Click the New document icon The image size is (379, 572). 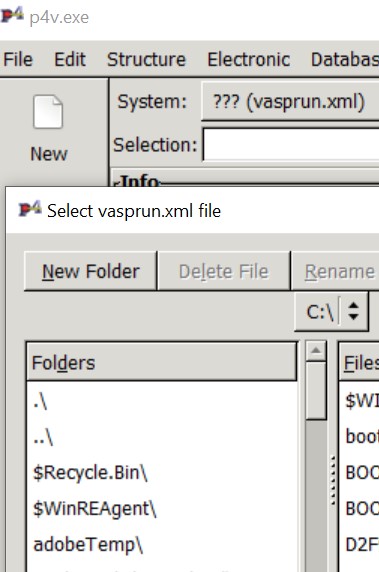pos(48,112)
